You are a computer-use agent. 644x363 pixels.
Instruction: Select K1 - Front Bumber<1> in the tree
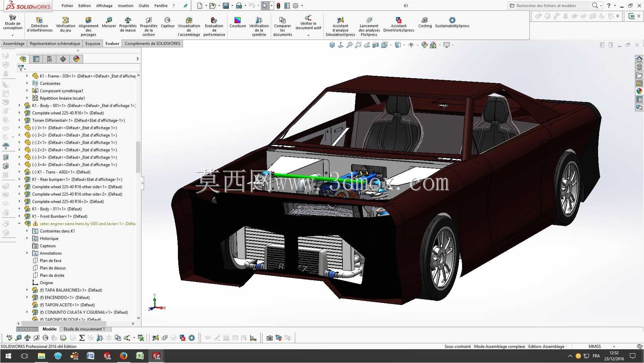(x=60, y=216)
